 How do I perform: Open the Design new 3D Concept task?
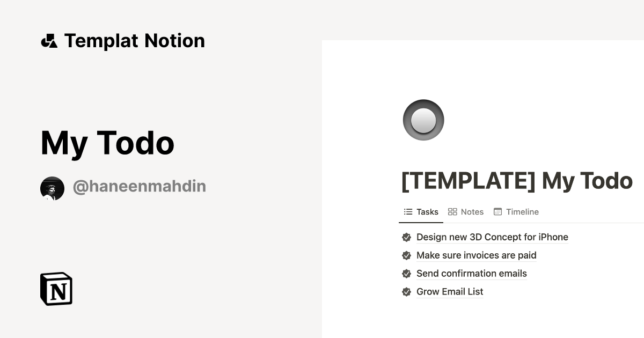point(492,237)
